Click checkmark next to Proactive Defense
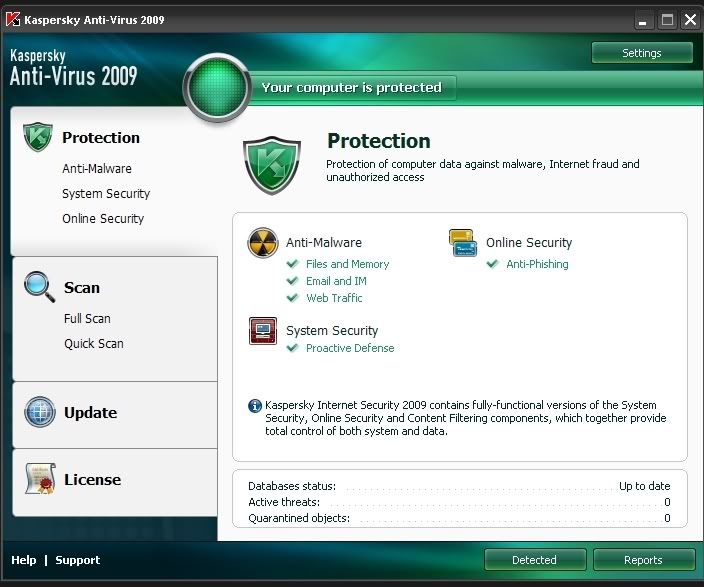The height and width of the screenshot is (587, 704). click(293, 348)
